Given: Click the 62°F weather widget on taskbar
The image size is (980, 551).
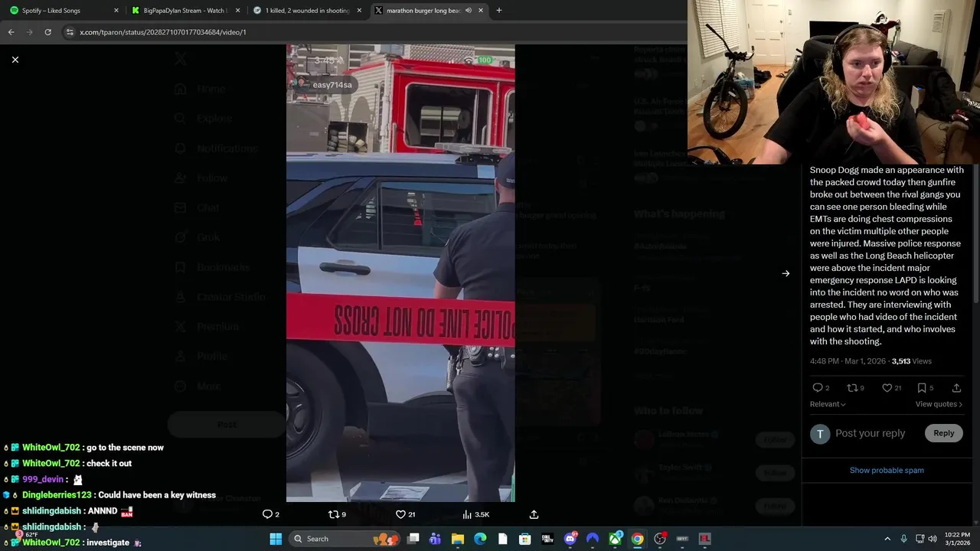Looking at the screenshot, I should tap(26, 535).
